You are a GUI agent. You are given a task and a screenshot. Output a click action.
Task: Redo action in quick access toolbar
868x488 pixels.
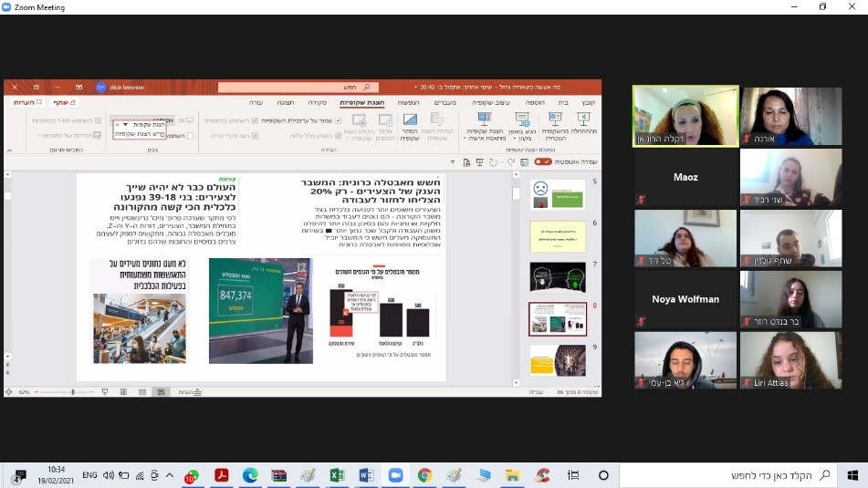coord(493,162)
